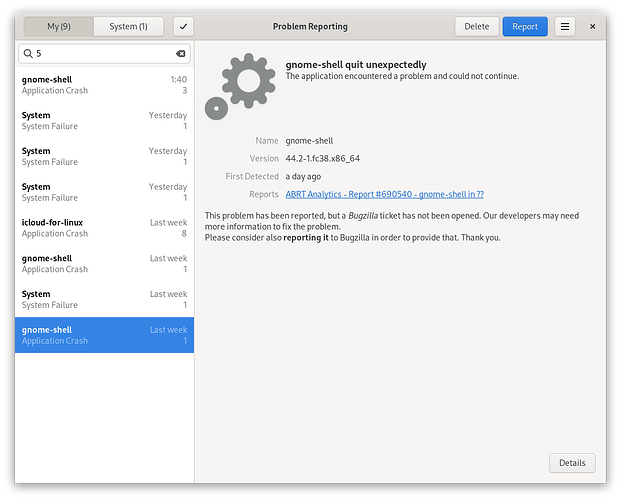Select third System Failure from Yesterday
This screenshot has width=620, height=500.
tap(104, 192)
